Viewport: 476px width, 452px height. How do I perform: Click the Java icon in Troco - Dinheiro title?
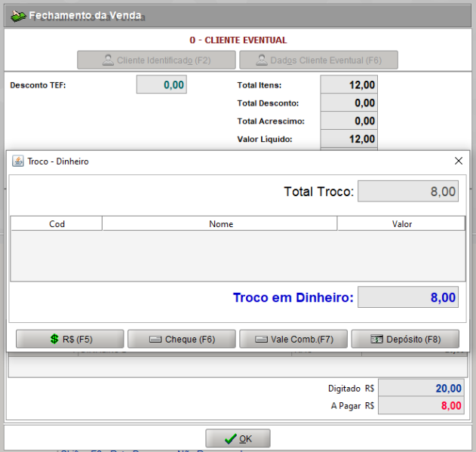coord(18,161)
